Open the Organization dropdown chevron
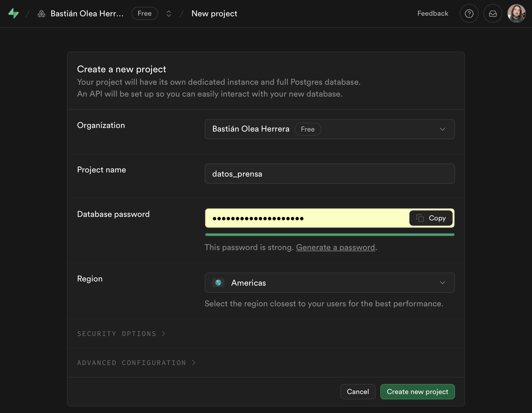 (x=442, y=129)
